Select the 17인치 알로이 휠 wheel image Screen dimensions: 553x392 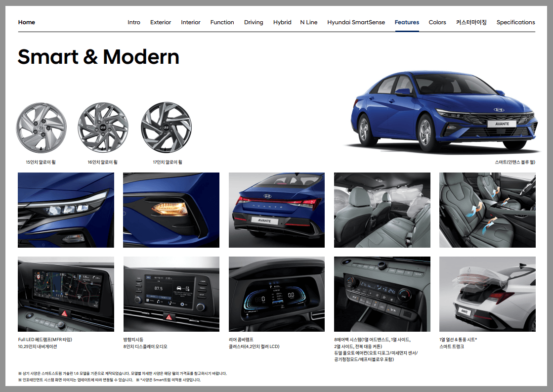[166, 128]
